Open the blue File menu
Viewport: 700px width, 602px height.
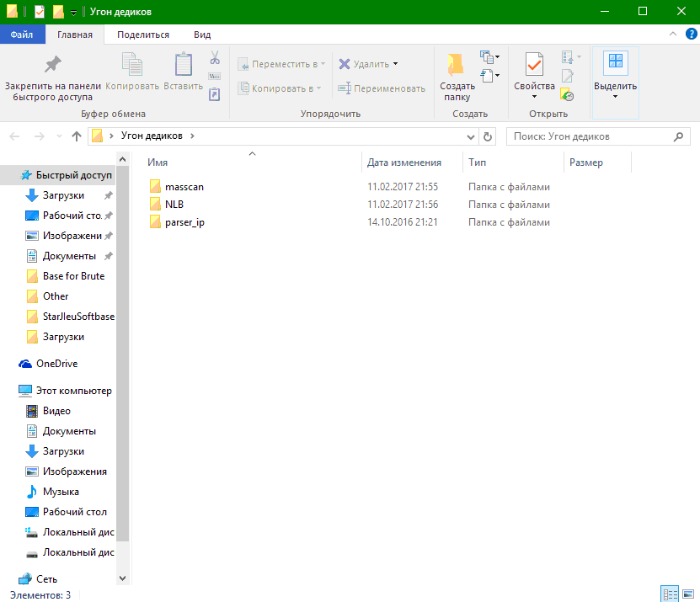(23, 35)
